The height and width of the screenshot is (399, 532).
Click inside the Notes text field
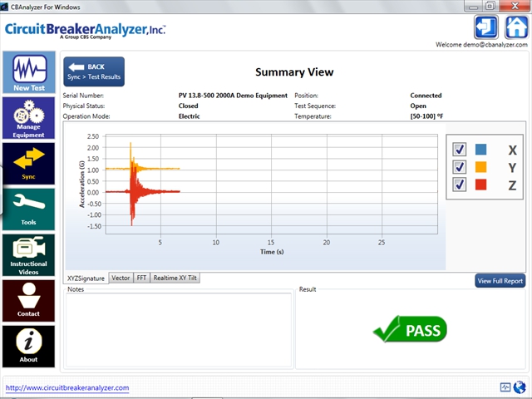click(179, 330)
